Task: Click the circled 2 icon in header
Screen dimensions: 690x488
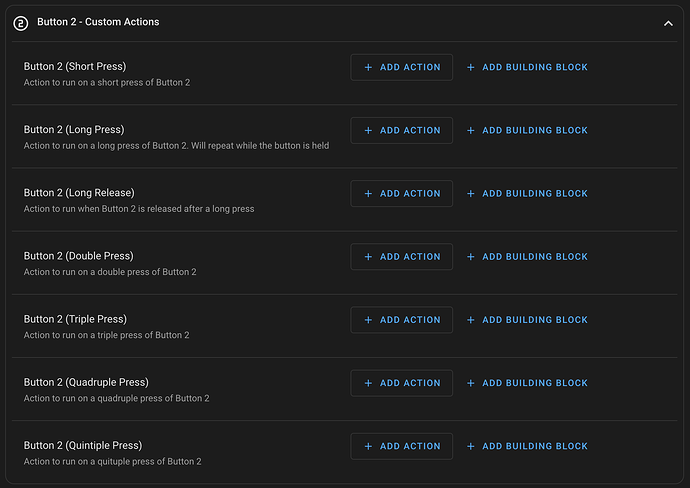Action: [21, 22]
